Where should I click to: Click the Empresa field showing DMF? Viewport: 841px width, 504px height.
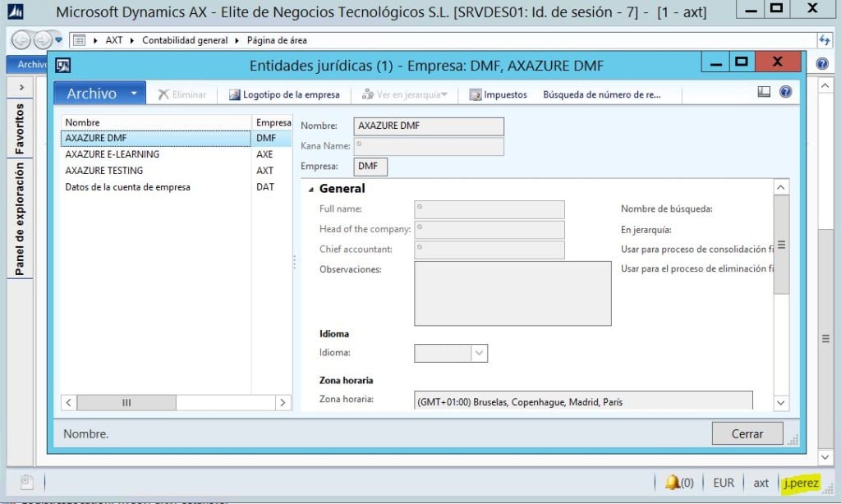click(370, 167)
